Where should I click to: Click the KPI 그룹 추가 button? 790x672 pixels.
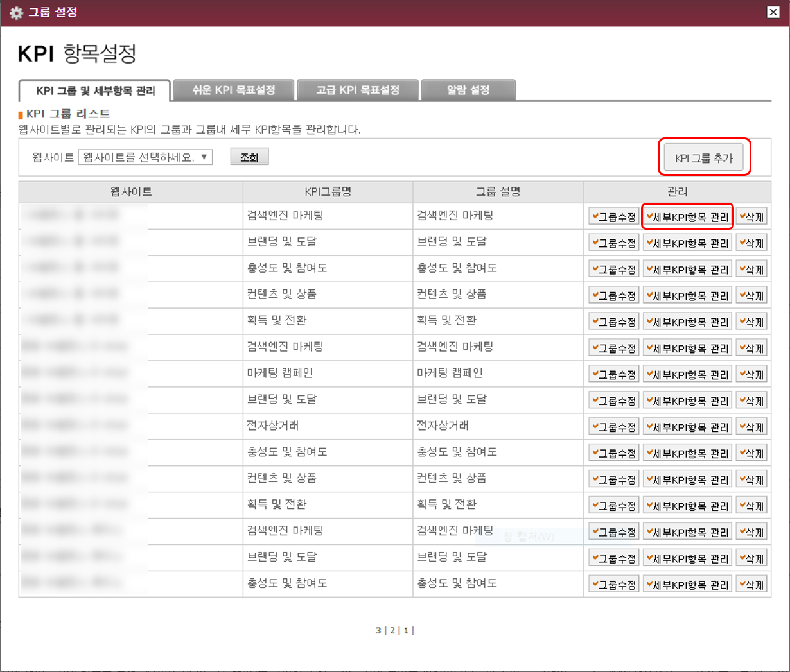tap(704, 158)
